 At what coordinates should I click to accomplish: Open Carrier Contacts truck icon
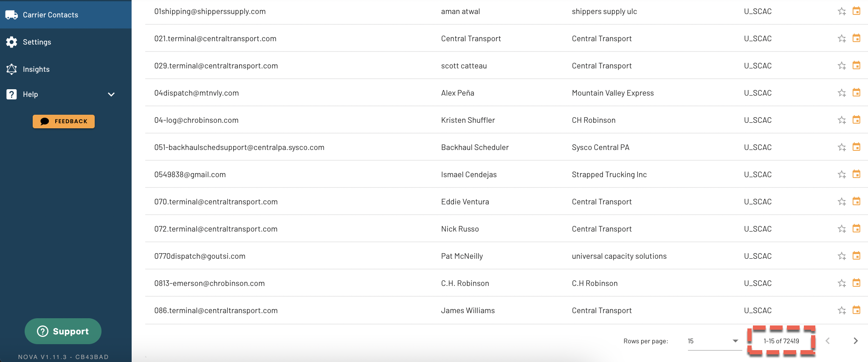tap(11, 15)
